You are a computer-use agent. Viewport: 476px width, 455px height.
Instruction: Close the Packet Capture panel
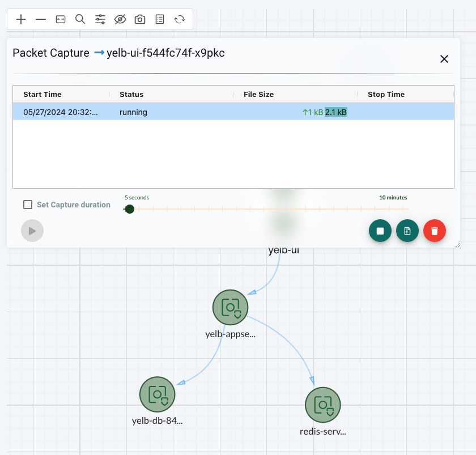tap(444, 59)
